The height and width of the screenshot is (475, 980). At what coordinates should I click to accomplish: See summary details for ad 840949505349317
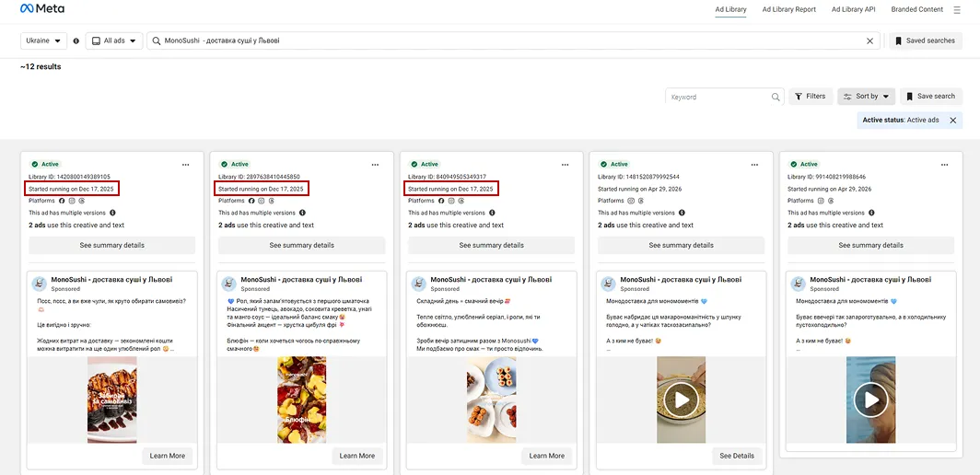pyautogui.click(x=491, y=245)
